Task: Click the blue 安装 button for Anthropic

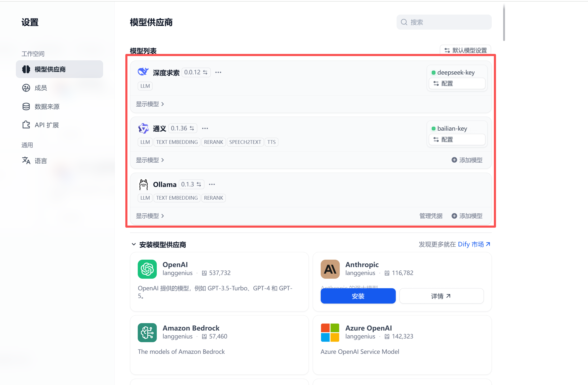Action: coord(358,296)
